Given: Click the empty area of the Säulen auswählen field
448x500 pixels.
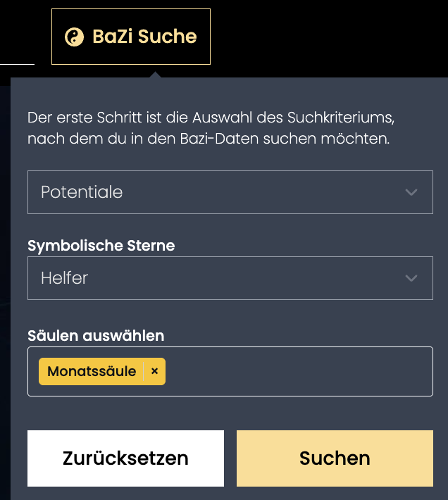Looking at the screenshot, I should pos(298,372).
